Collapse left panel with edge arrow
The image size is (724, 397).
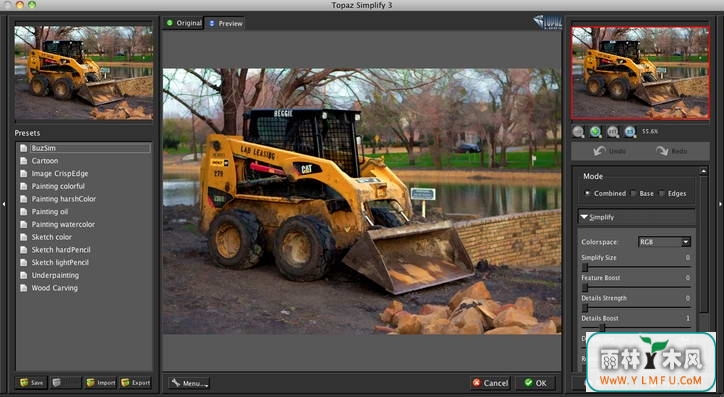(4, 204)
